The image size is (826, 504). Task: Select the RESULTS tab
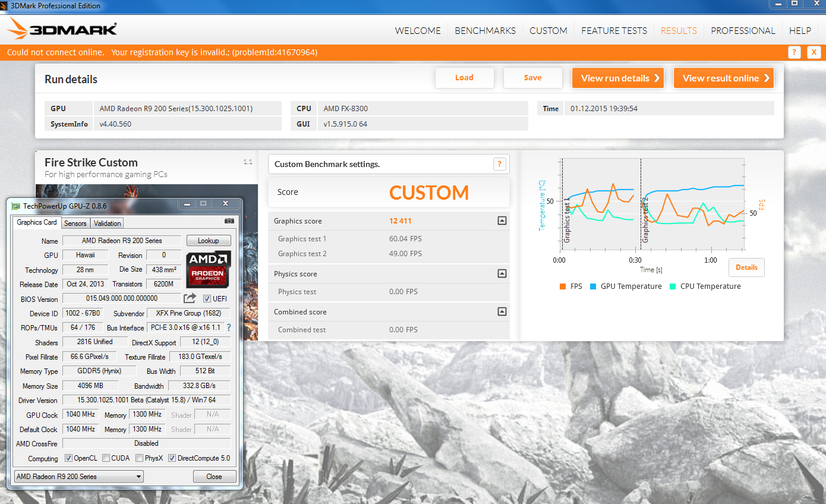(679, 30)
